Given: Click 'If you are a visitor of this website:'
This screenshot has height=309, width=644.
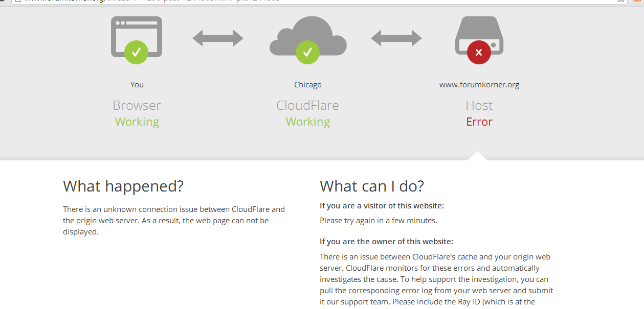Looking at the screenshot, I should (x=382, y=206).
